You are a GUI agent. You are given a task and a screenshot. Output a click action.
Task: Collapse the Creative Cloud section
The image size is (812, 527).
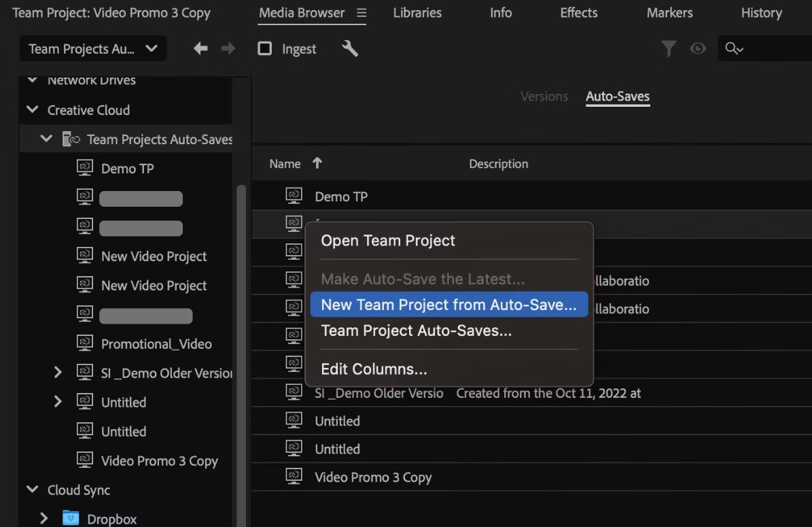pyautogui.click(x=31, y=109)
